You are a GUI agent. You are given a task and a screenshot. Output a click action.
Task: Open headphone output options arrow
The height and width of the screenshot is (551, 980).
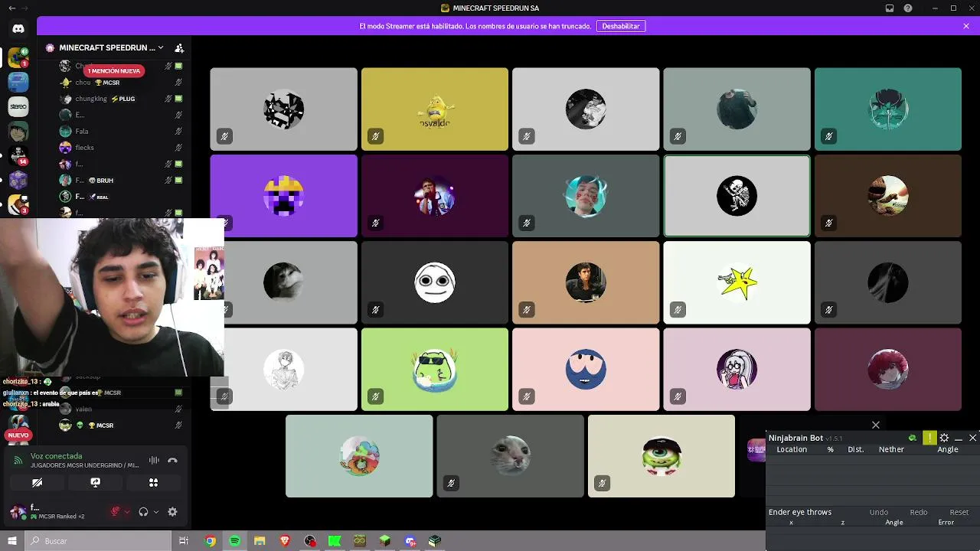tap(156, 512)
